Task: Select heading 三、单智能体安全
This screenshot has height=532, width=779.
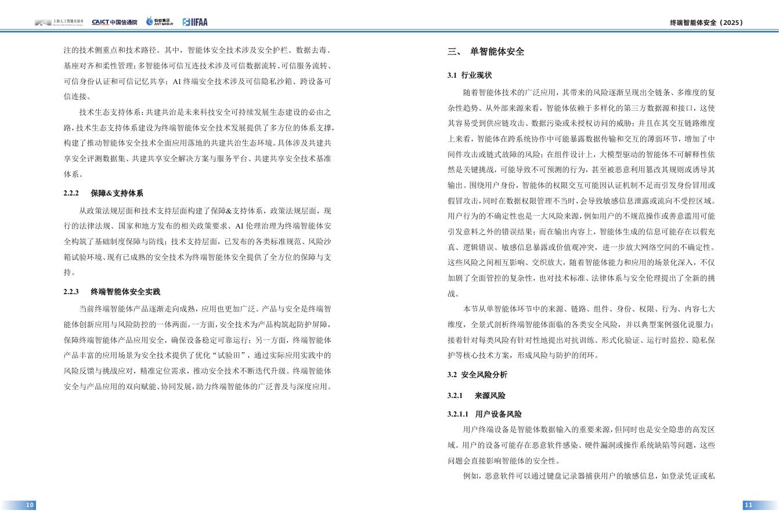Action: [x=484, y=52]
